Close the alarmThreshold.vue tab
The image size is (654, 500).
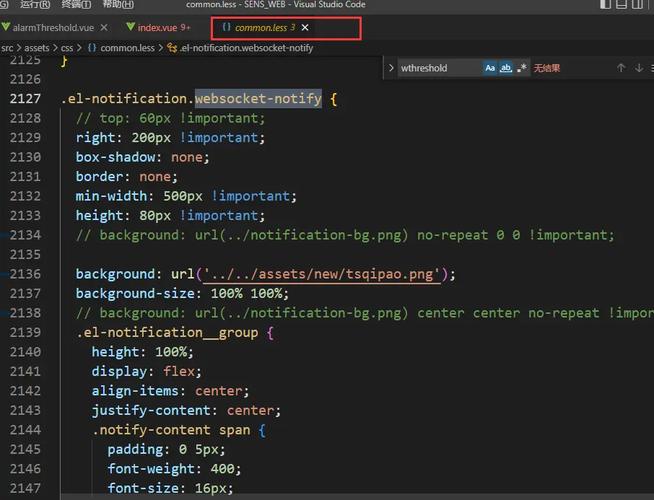104,28
